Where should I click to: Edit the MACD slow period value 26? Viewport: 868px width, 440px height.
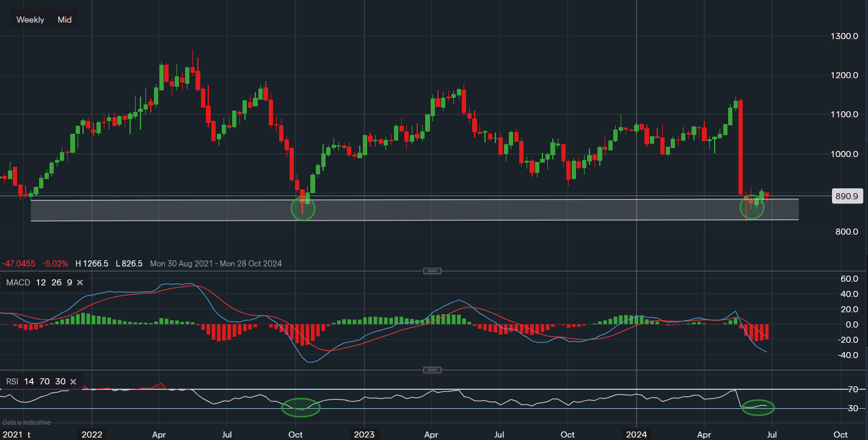point(56,282)
